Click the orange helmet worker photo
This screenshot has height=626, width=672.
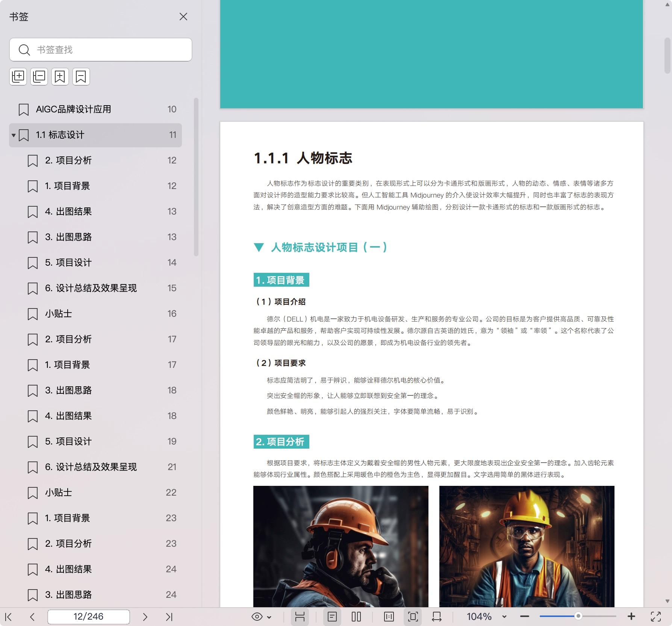pyautogui.click(x=341, y=546)
